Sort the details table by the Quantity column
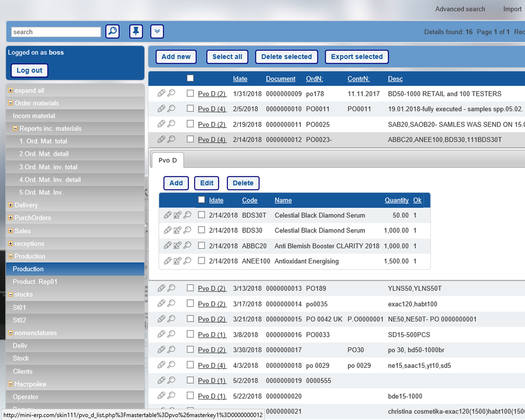This screenshot has height=420, width=525. click(x=396, y=200)
